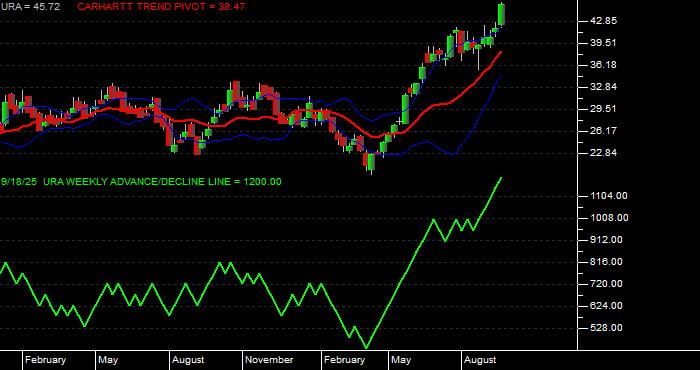Click the 36.18 price axis value
Screen dimensions: 700x370
click(603, 65)
